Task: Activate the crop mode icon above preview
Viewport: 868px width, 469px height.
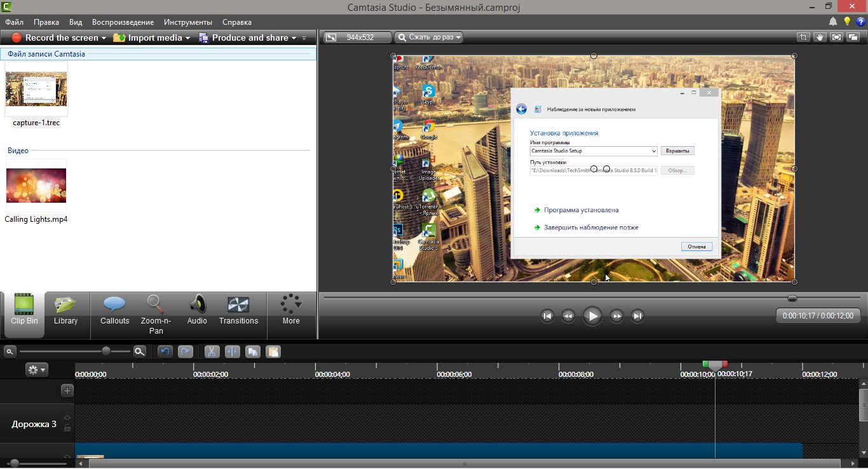Action: coord(804,37)
